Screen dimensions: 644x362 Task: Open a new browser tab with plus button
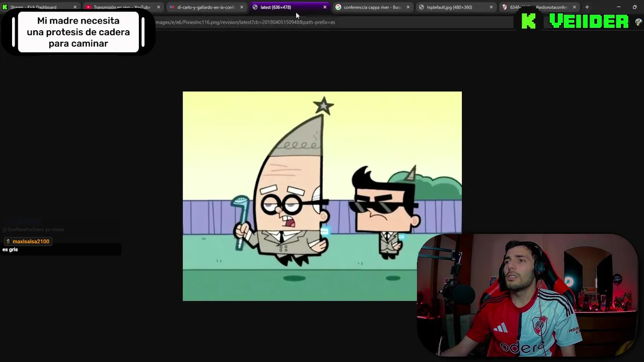[587, 7]
